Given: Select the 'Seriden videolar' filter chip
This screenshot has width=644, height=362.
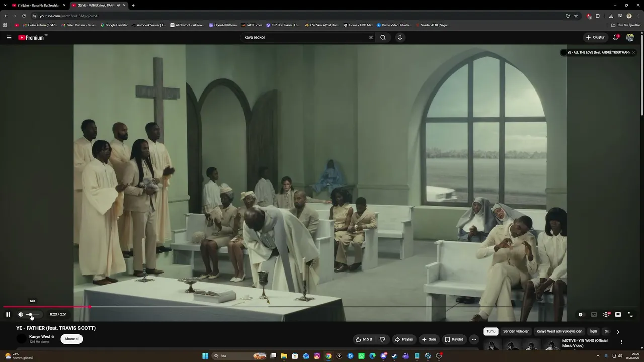Looking at the screenshot, I should coord(516,331).
